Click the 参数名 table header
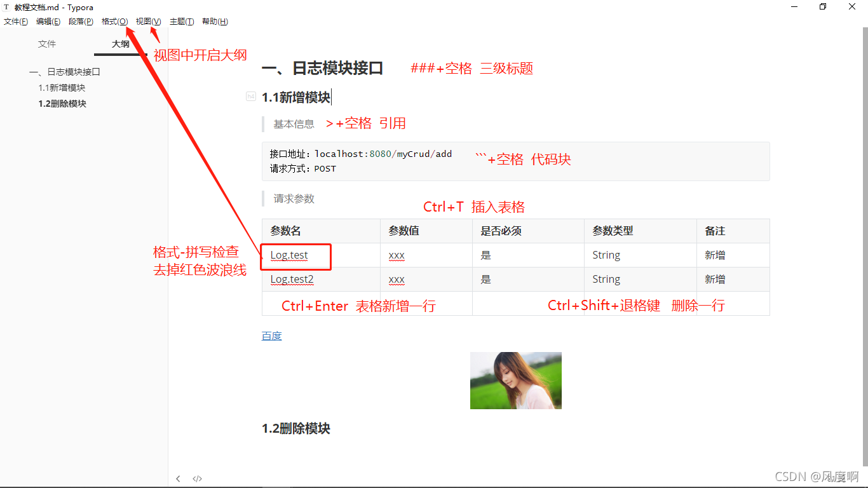 point(321,231)
